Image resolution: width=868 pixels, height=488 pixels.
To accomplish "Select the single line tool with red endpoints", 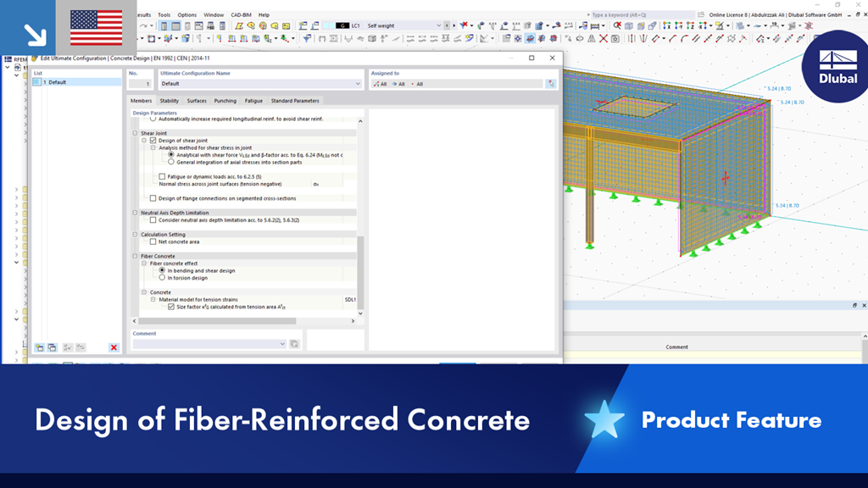I will click(708, 39).
